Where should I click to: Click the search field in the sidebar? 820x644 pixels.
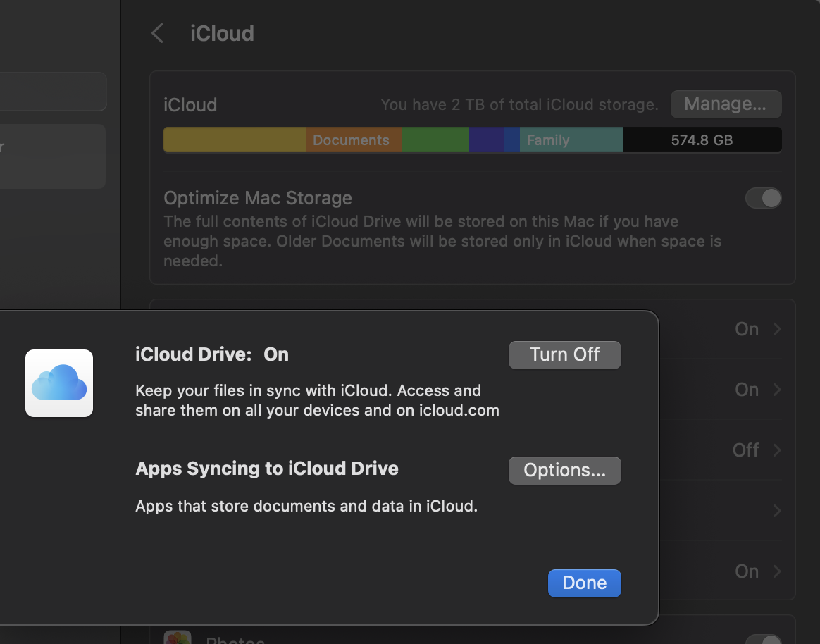(53, 91)
